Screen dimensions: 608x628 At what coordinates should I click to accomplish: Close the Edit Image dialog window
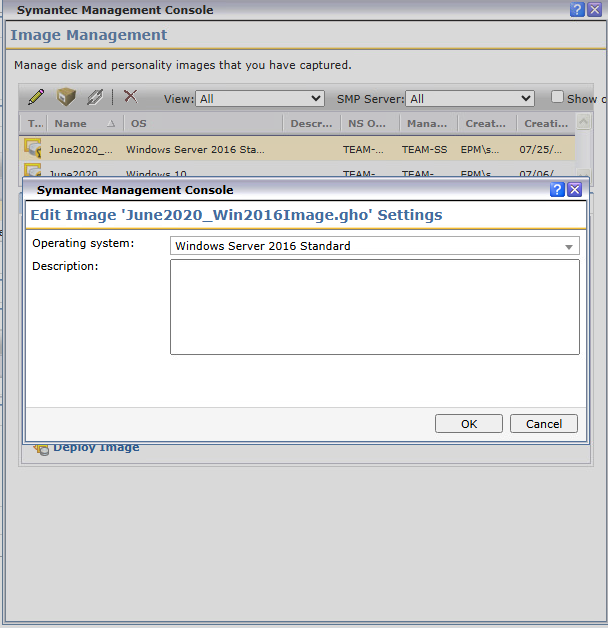(574, 190)
